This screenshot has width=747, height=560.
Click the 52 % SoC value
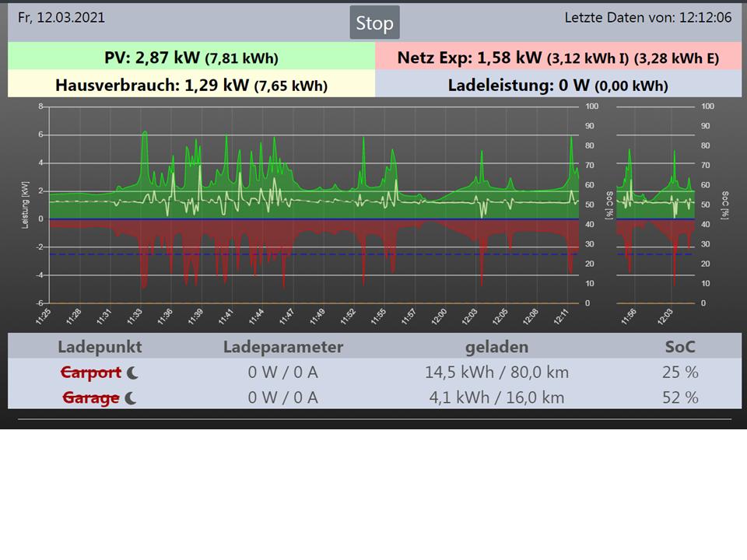tap(680, 397)
